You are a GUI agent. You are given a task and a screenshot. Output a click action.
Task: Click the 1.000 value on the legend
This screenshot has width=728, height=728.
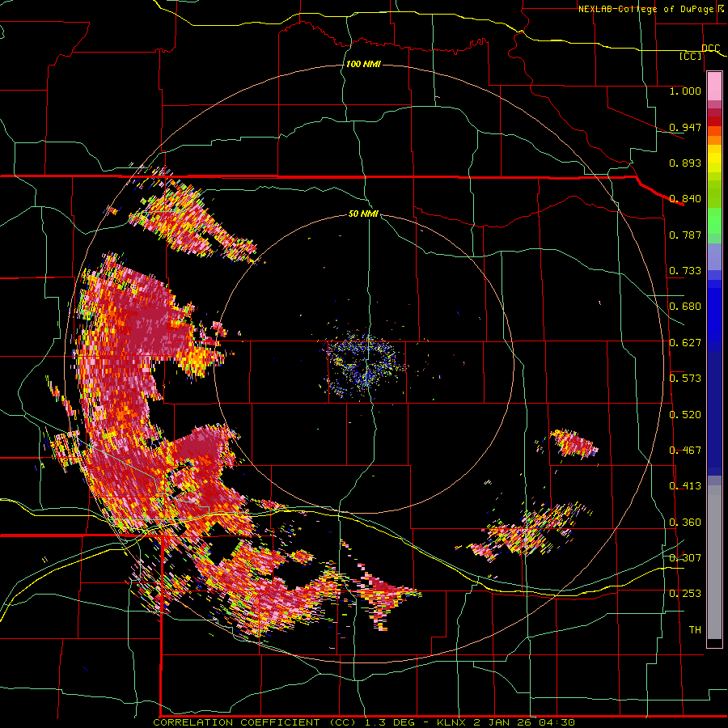[685, 91]
